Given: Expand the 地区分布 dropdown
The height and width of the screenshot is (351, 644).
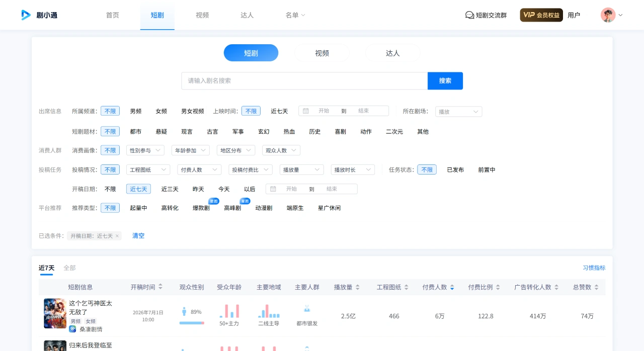Looking at the screenshot, I should point(236,150).
